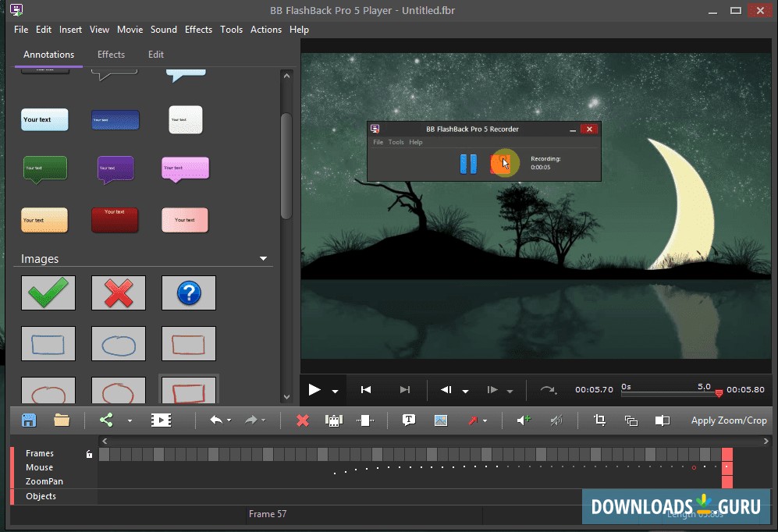Open the Tools menu
This screenshot has width=778, height=532.
(231, 30)
